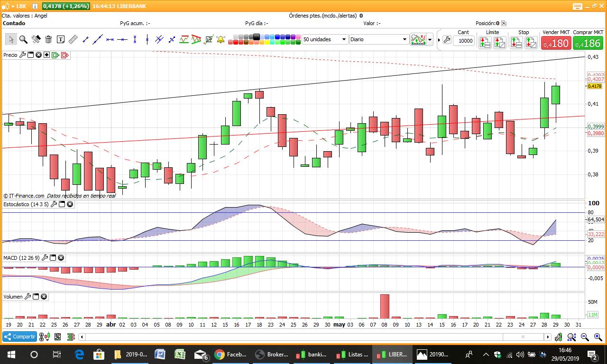
Task: Toggle the Posición indicator icon
Action: 504,23
